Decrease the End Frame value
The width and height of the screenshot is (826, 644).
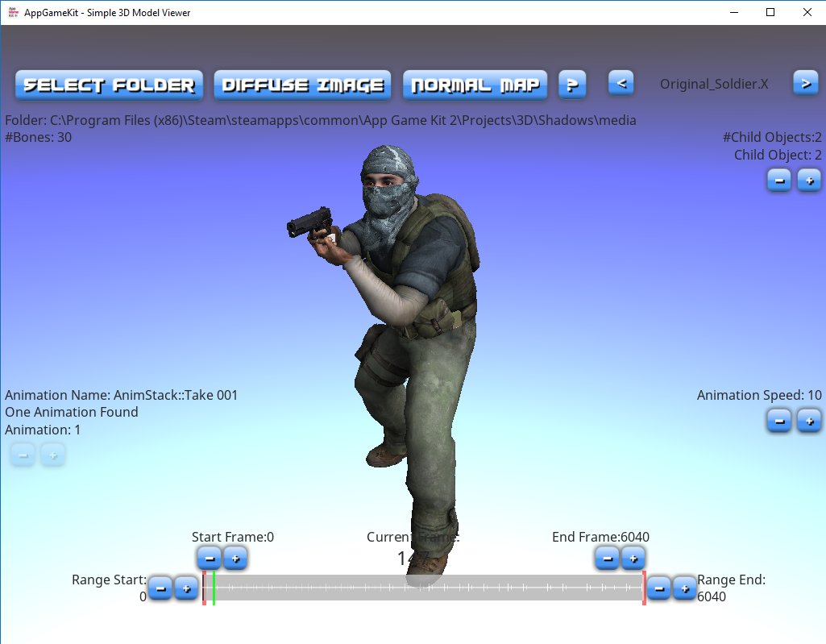[x=608, y=558]
